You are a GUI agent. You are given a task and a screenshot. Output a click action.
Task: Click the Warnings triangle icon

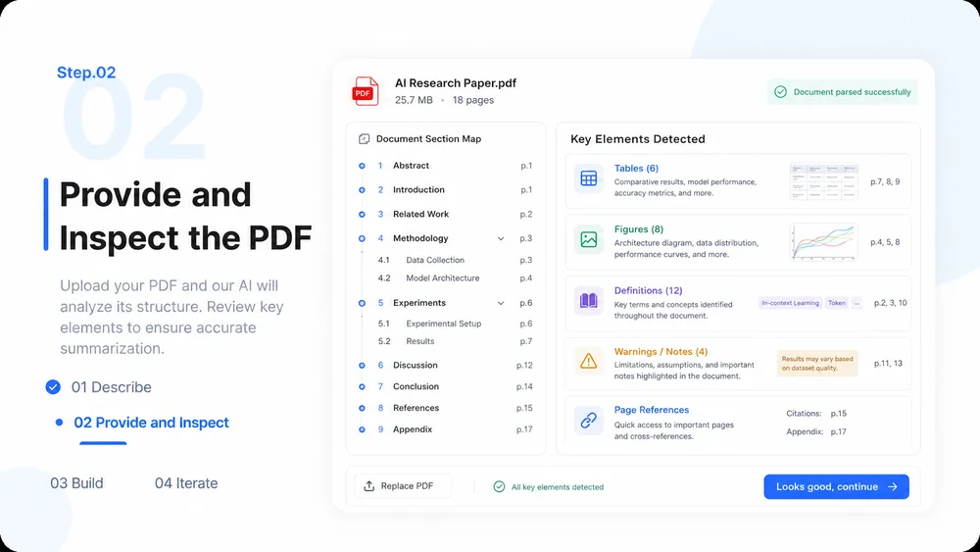[x=589, y=362]
